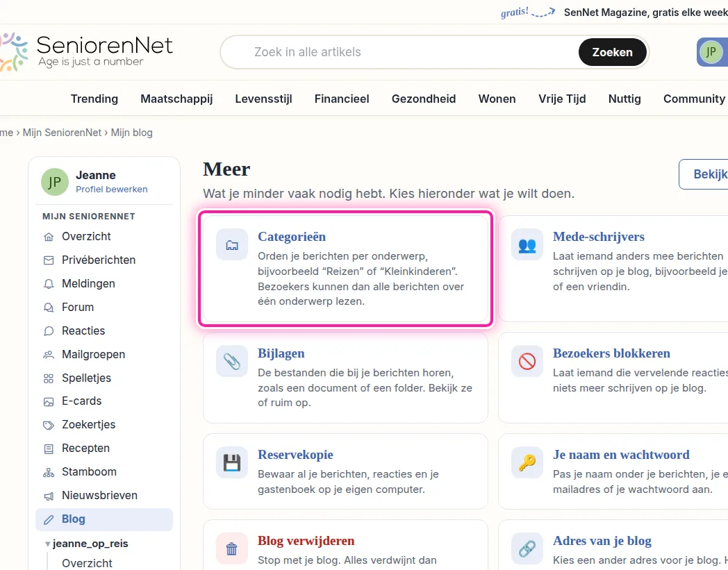Click the SeniorenNet logo
Screen dimensions: 728x570
pyautogui.click(x=86, y=52)
